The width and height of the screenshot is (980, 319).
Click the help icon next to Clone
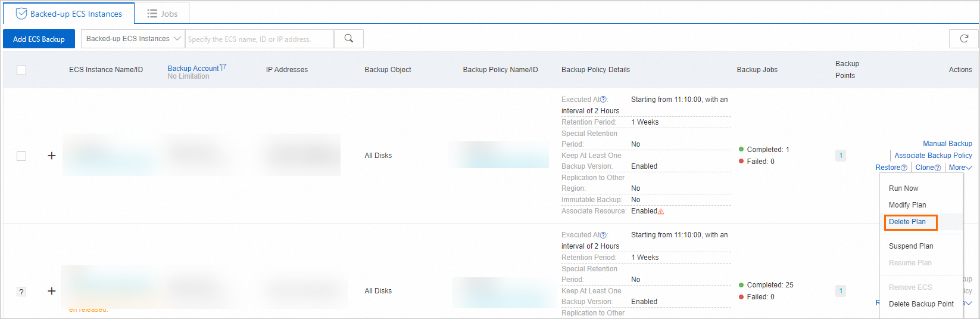(x=938, y=168)
